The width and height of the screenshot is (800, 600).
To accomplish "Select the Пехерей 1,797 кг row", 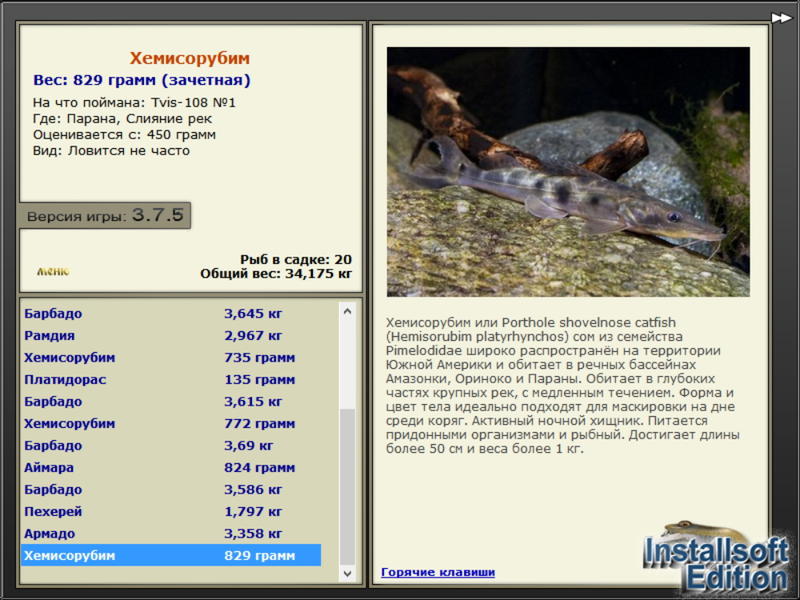I will pyautogui.click(x=171, y=511).
